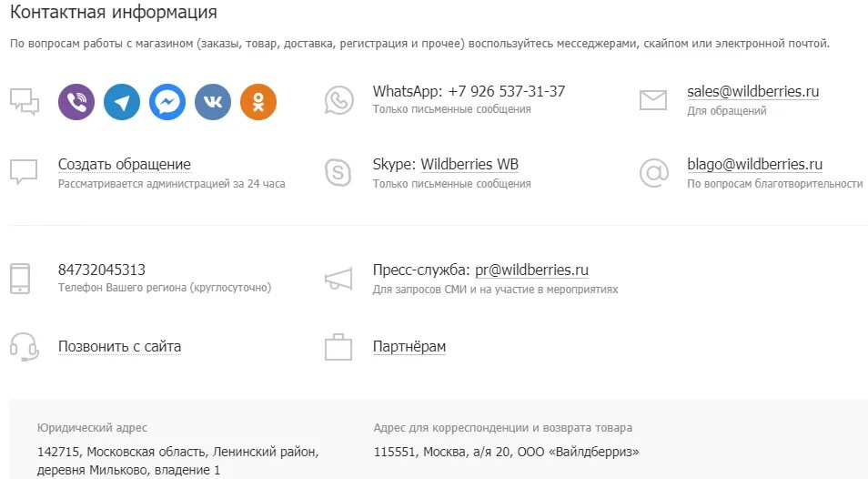Click the headset icon by Позвонить с сайта
This screenshot has width=868, height=479.
coord(25,347)
